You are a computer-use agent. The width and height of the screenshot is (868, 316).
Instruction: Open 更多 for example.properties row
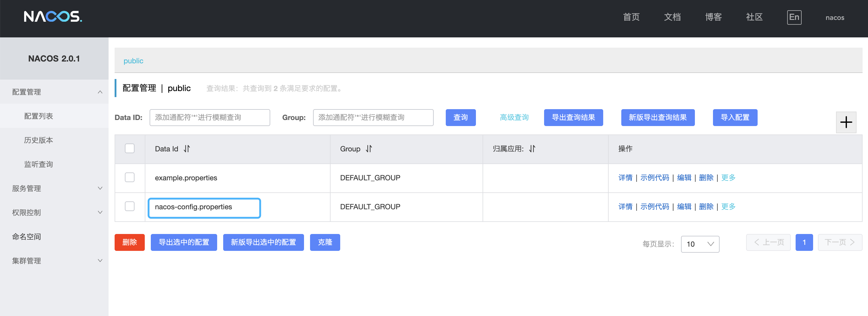click(x=728, y=178)
